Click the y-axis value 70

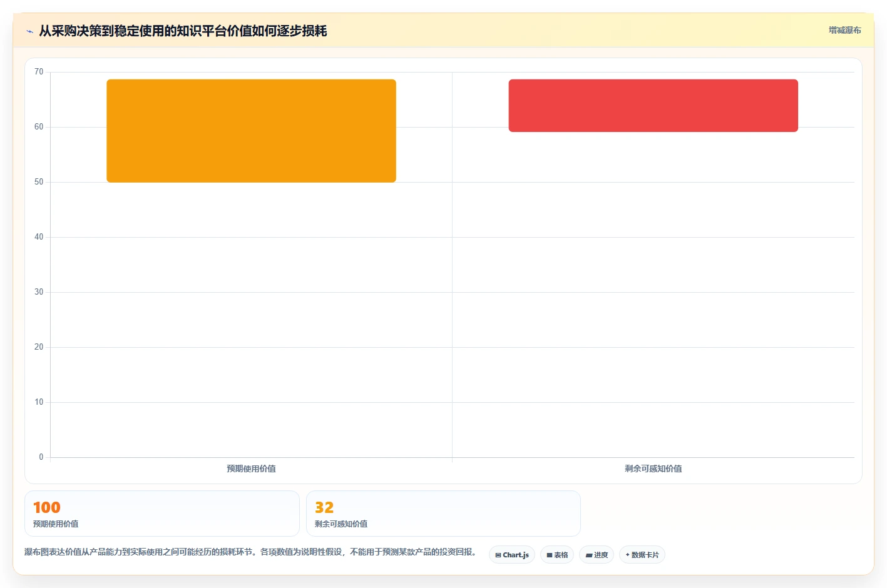pos(39,72)
